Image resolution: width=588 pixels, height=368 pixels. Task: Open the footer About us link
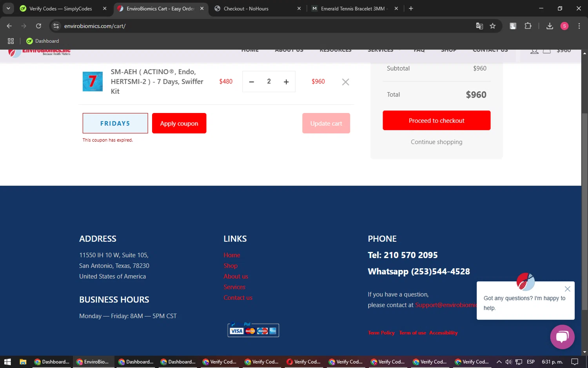236,276
